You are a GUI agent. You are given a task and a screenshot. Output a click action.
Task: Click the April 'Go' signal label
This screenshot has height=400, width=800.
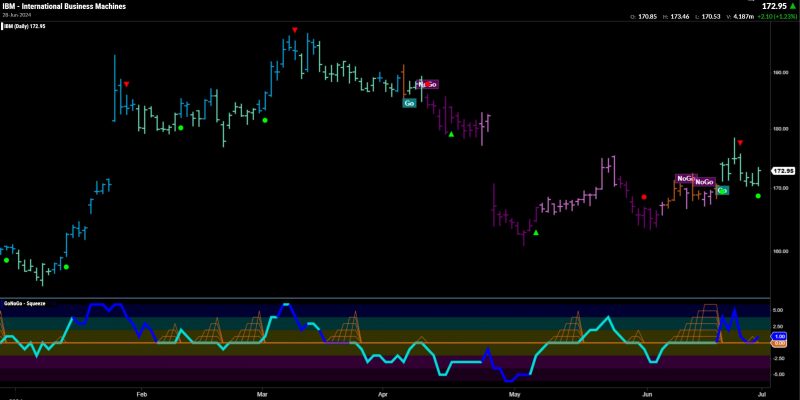(409, 103)
